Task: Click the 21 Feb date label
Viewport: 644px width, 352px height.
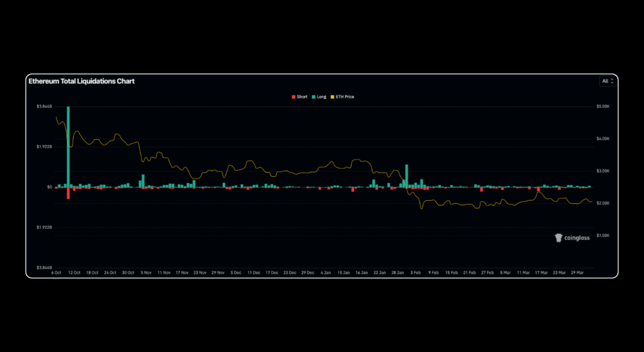Action: click(470, 273)
